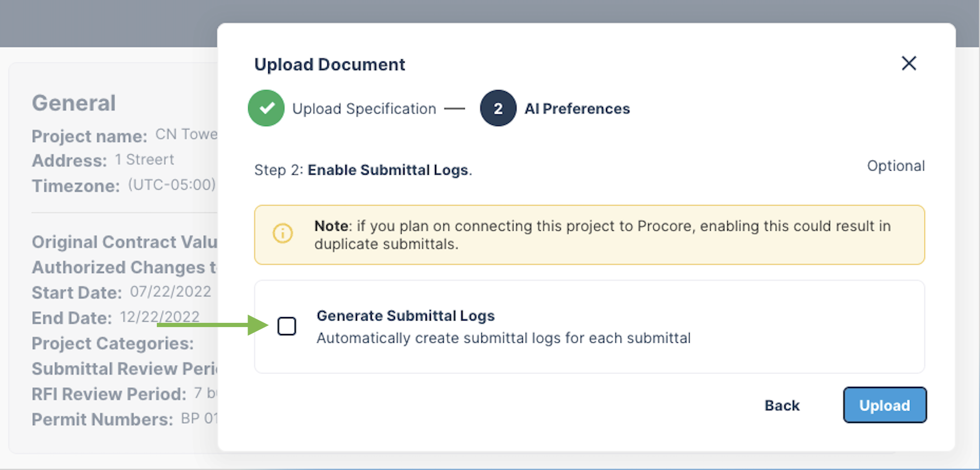Click the 'Automatically create submittal logs' description

pos(503,338)
